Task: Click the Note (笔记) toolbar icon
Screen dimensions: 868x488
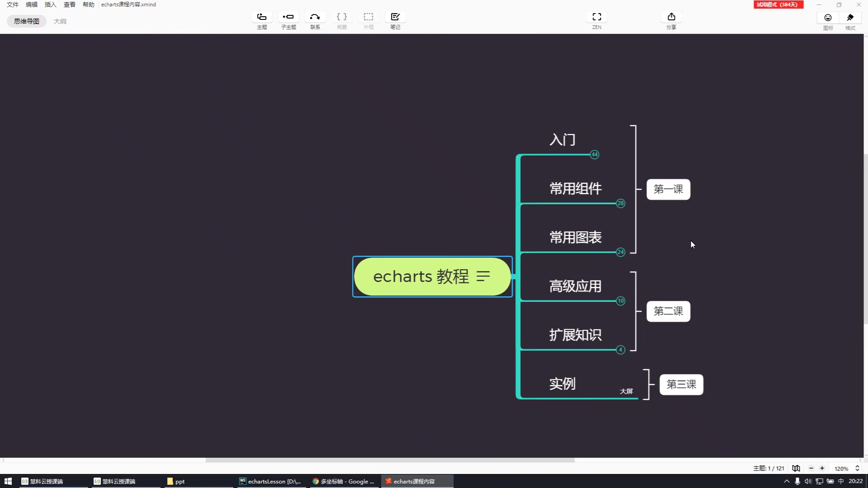Action: [x=395, y=17]
